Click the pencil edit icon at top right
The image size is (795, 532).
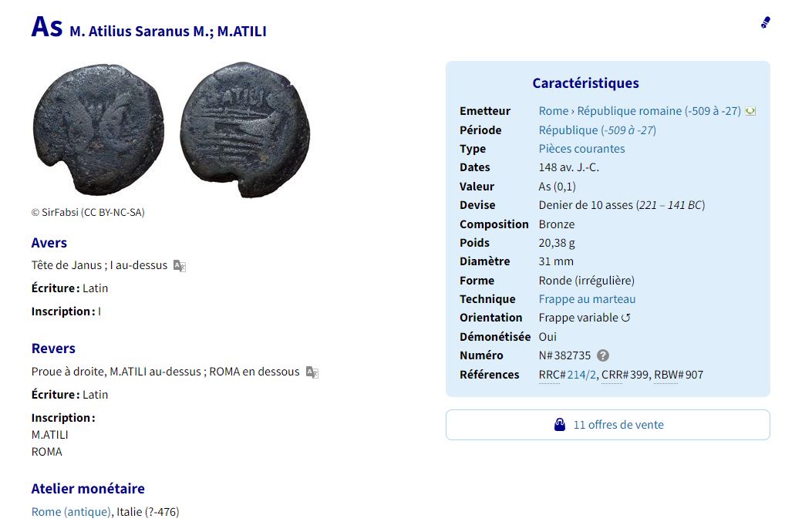765,22
